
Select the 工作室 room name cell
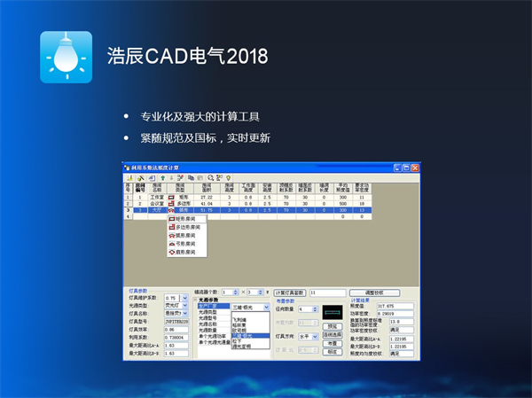coord(158,197)
